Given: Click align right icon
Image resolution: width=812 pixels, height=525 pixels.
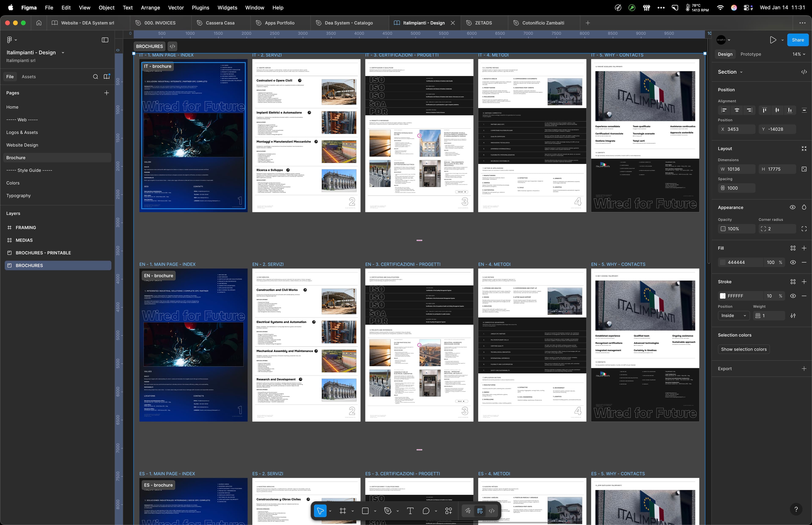Looking at the screenshot, I should pos(749,110).
